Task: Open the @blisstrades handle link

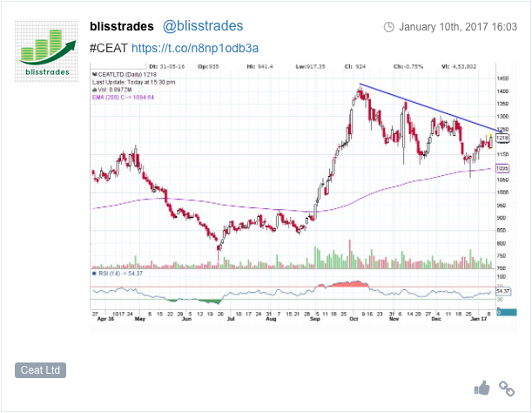Action: [x=203, y=26]
